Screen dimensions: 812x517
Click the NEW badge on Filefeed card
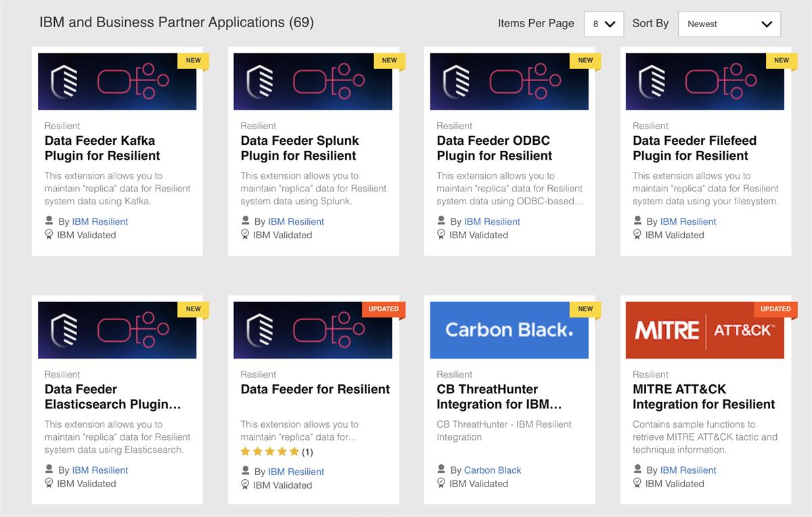(782, 60)
